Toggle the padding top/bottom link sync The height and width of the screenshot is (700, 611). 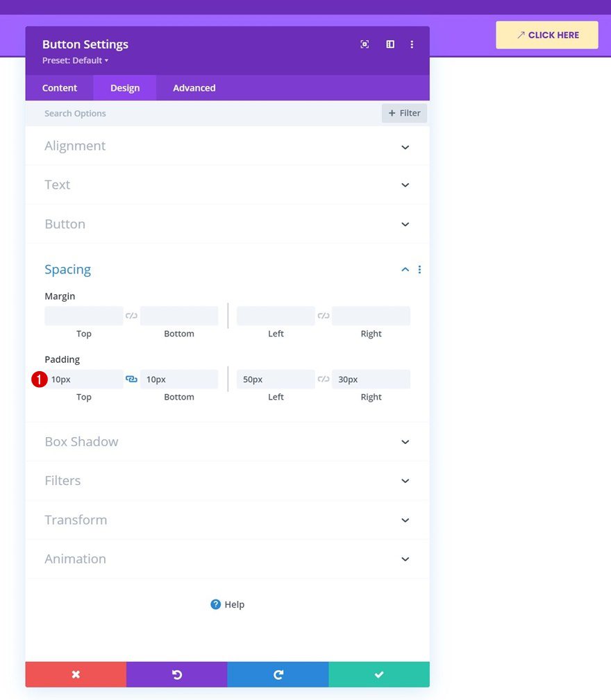[131, 379]
